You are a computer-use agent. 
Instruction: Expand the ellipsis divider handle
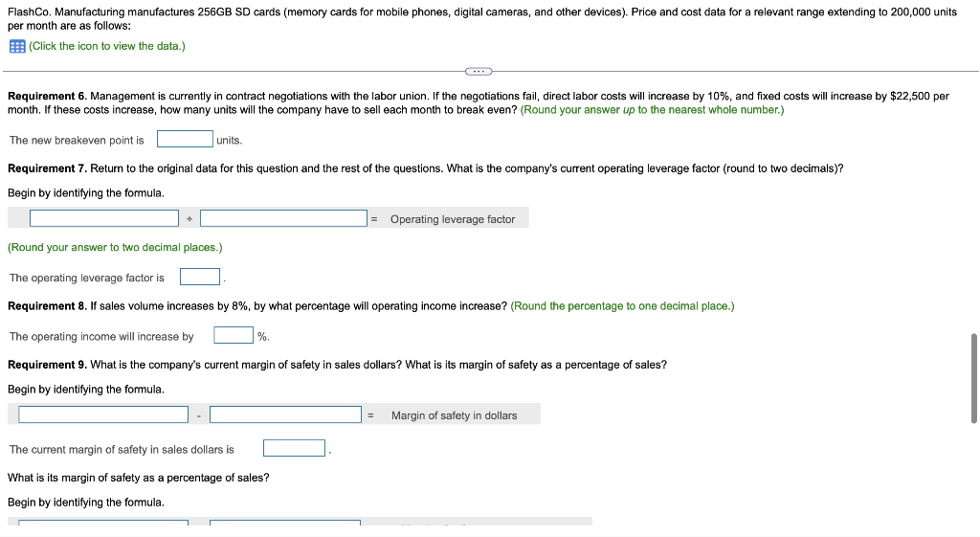pyautogui.click(x=479, y=71)
